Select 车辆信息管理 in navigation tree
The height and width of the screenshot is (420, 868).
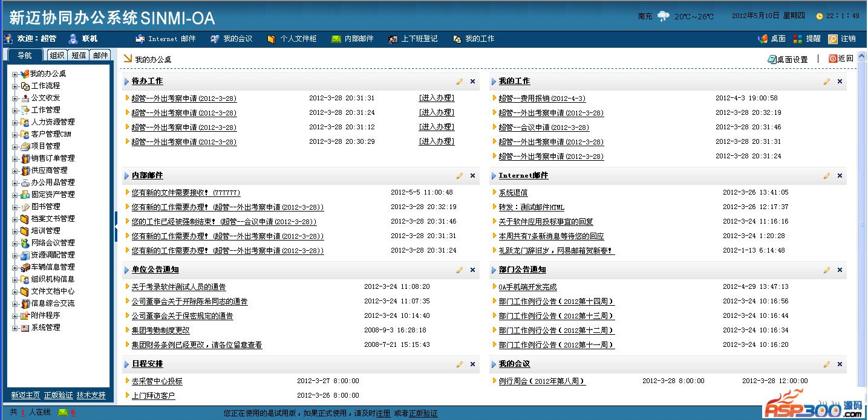click(x=53, y=267)
